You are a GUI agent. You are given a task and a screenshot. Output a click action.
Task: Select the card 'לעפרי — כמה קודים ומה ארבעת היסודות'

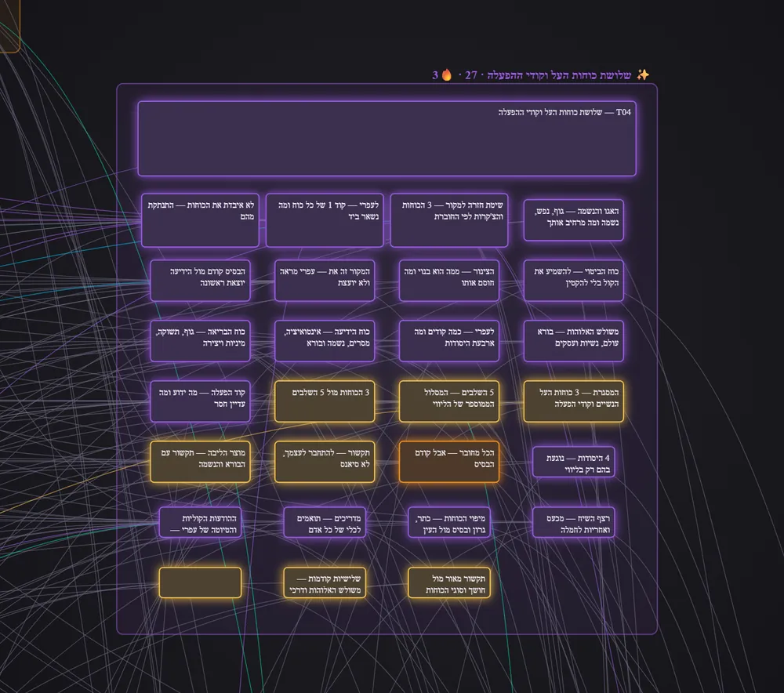coord(449,341)
